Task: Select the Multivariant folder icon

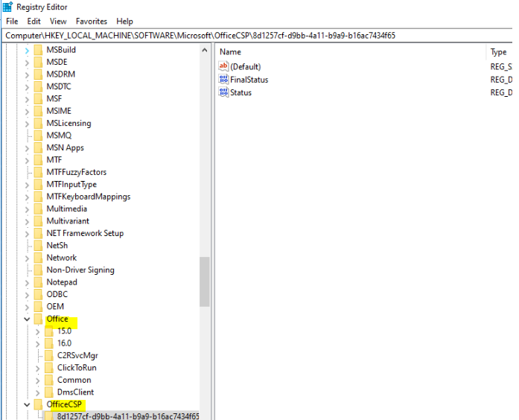Action: 39,221
